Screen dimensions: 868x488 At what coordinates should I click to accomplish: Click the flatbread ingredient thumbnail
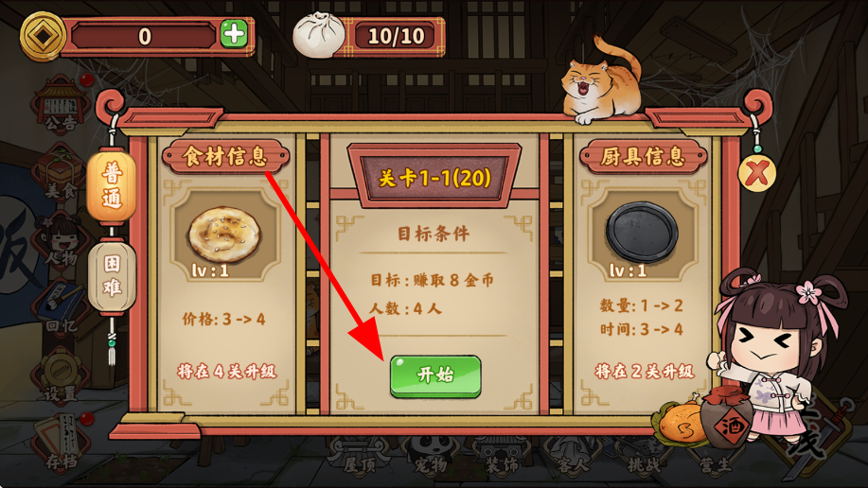224,235
